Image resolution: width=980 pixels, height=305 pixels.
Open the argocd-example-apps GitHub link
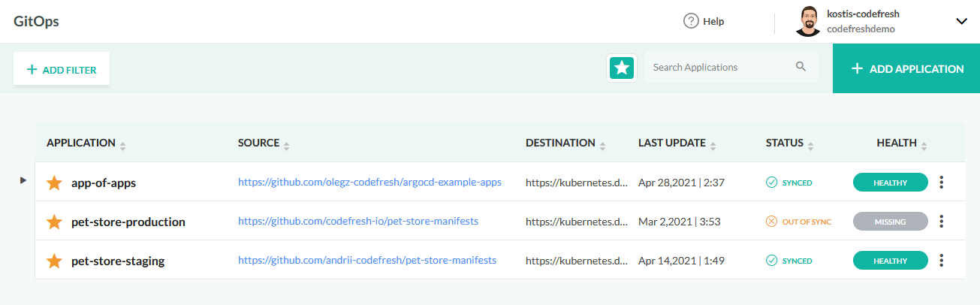coord(369,182)
